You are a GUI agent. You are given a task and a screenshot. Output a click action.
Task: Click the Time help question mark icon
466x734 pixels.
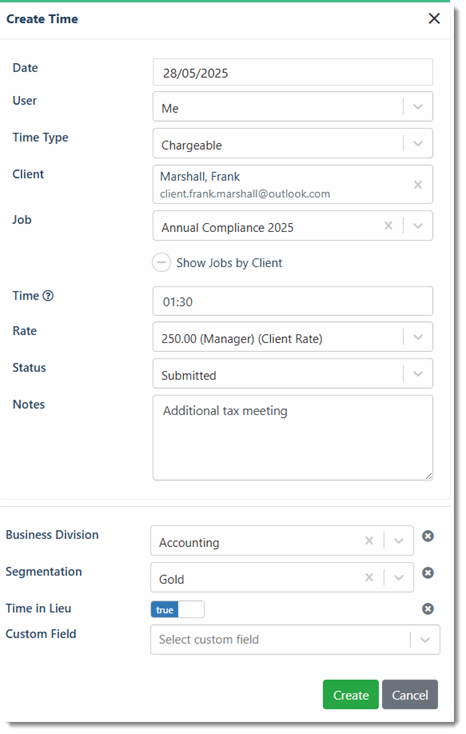48,296
